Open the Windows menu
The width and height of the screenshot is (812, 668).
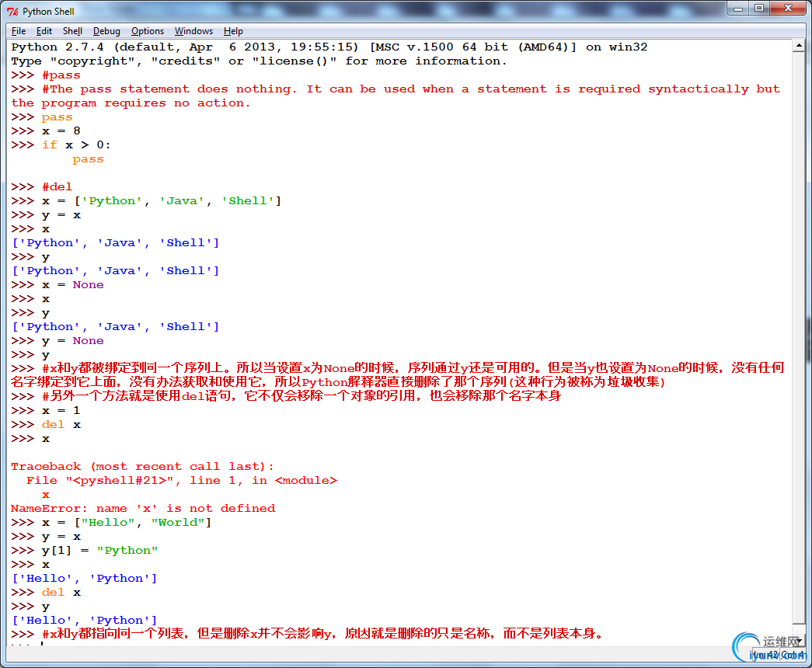[x=193, y=31]
